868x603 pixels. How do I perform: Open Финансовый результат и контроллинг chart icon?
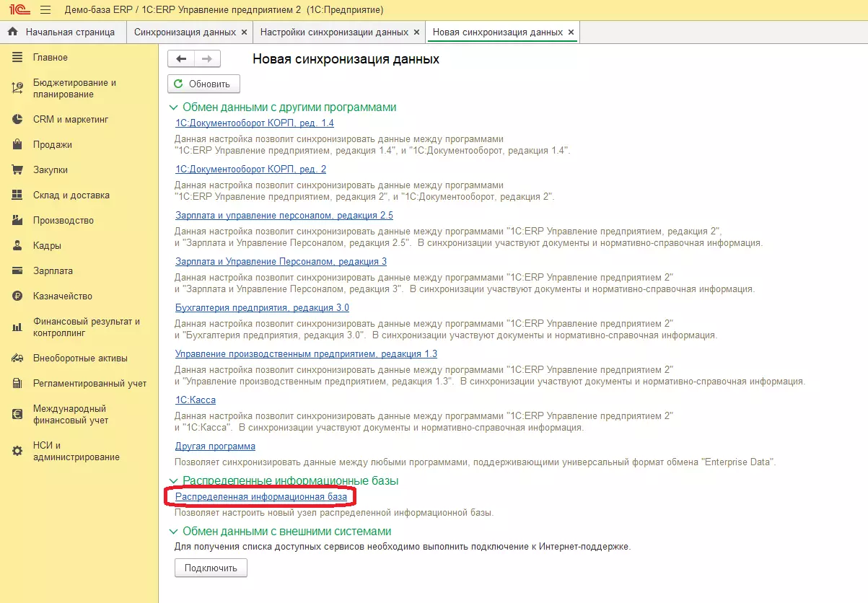tap(17, 327)
